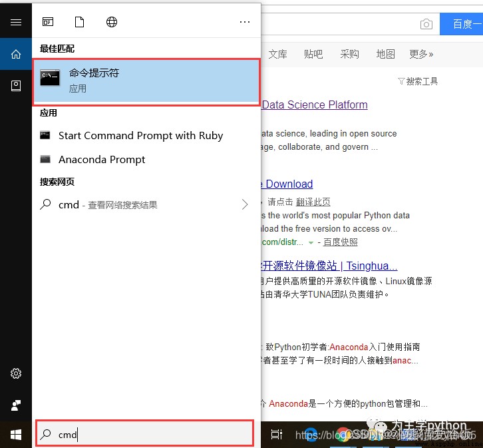Screen dimensions: 483x448
Task: Switch to 地图 tab in Baidu
Action: 385,54
